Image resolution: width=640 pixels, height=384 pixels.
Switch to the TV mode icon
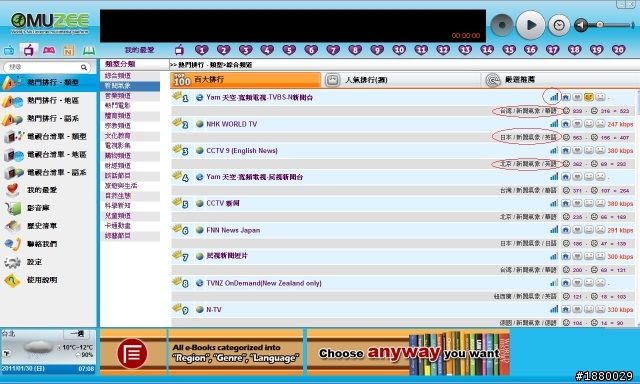tap(29, 50)
